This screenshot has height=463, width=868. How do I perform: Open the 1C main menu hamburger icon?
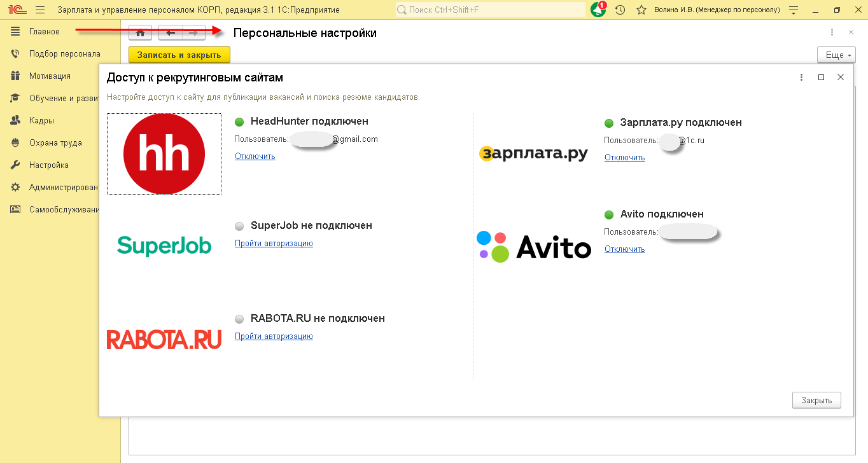40,10
